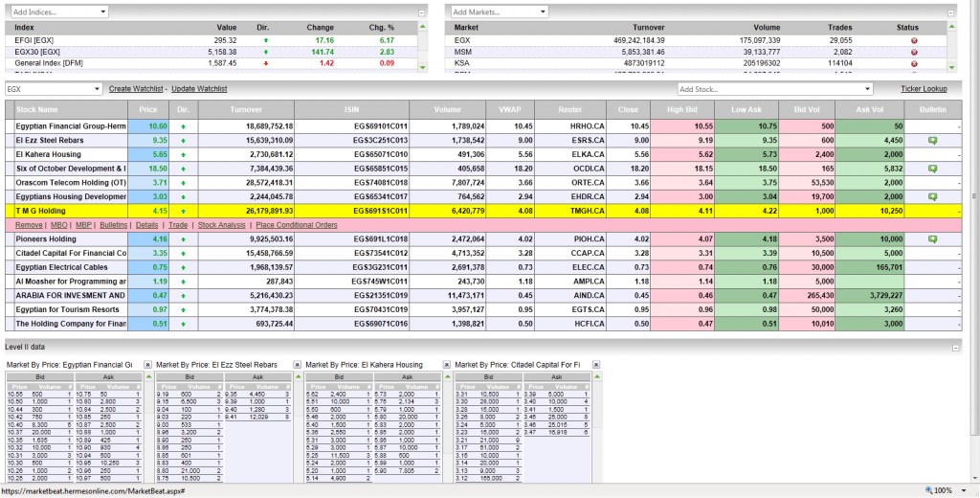Open the EGX watchlist selector dropdown
The image size is (980, 498).
click(54, 89)
